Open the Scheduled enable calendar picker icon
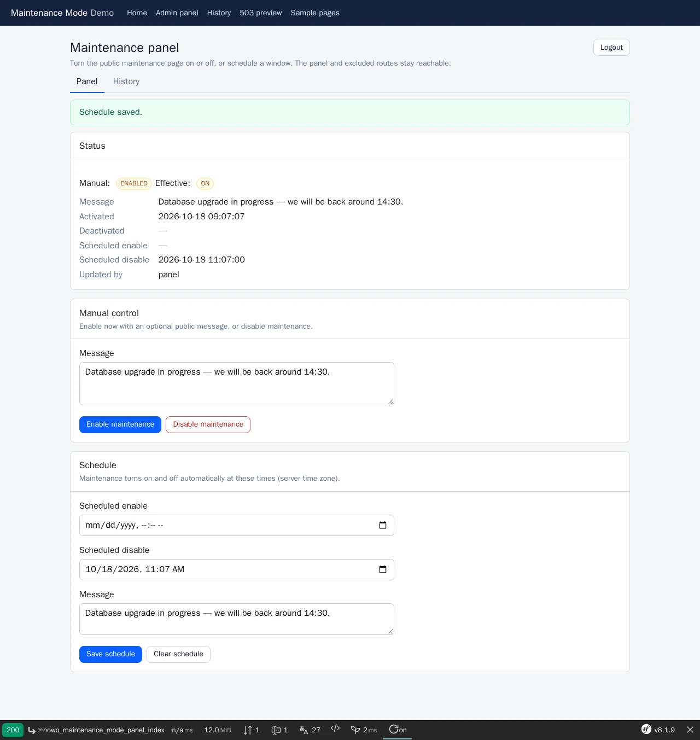Image resolution: width=700 pixels, height=740 pixels. point(383,525)
